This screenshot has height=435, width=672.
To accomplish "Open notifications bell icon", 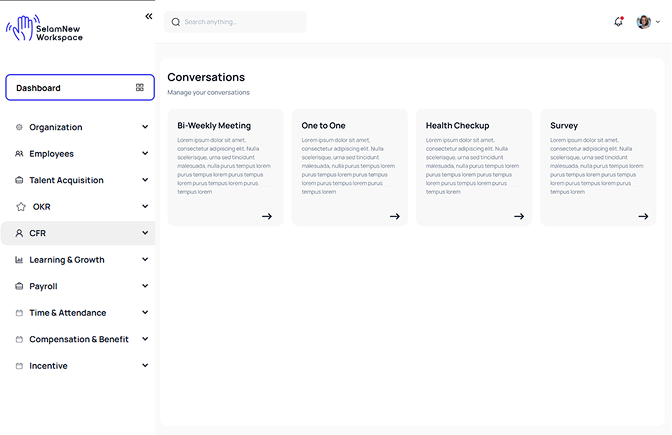I will pos(618,22).
